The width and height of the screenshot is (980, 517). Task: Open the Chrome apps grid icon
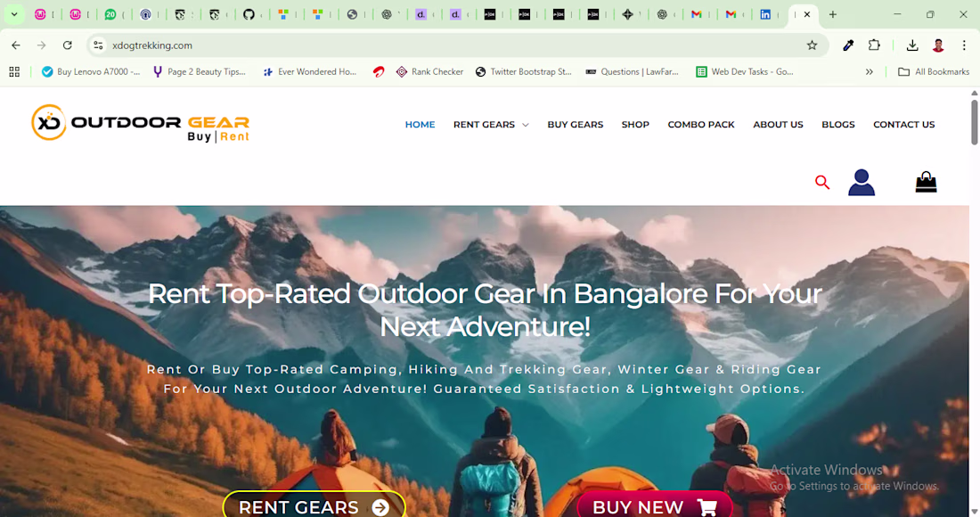14,72
